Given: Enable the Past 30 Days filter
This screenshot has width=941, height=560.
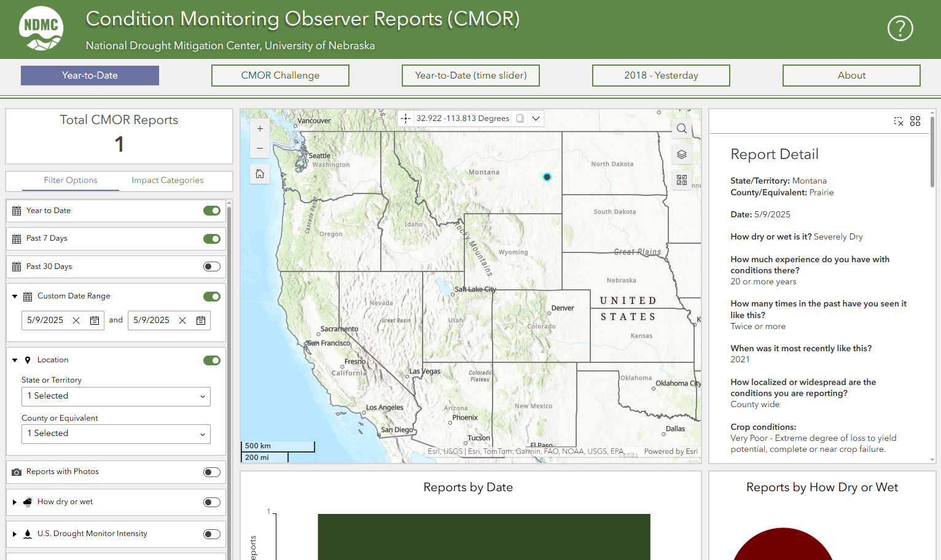Looking at the screenshot, I should coord(212,266).
